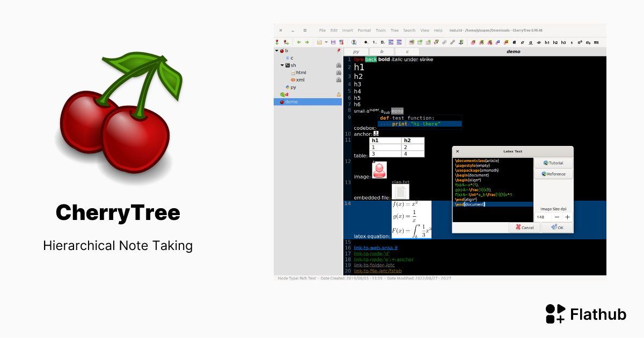Confirm the Latex Text dialog with OK
Image resolution: width=644 pixels, height=338 pixels.
[x=557, y=227]
